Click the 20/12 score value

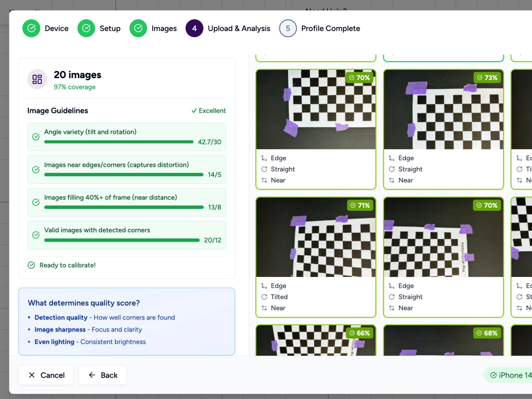pos(213,240)
